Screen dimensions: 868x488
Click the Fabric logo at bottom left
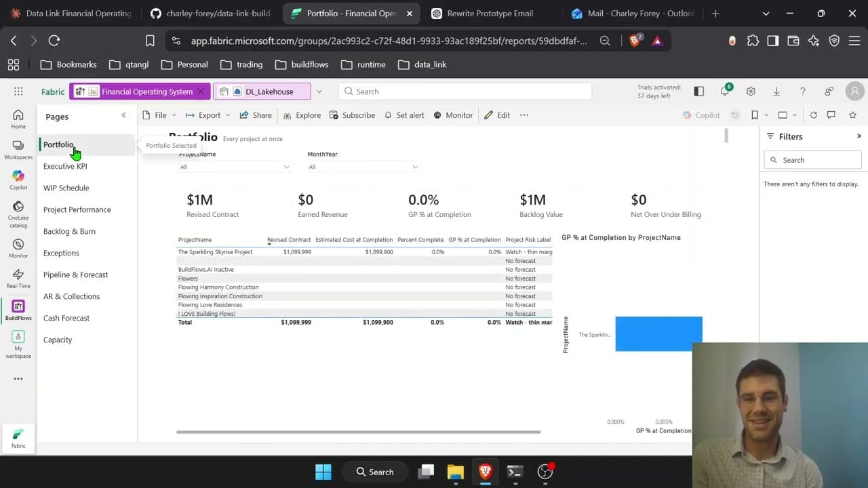coord(18,439)
